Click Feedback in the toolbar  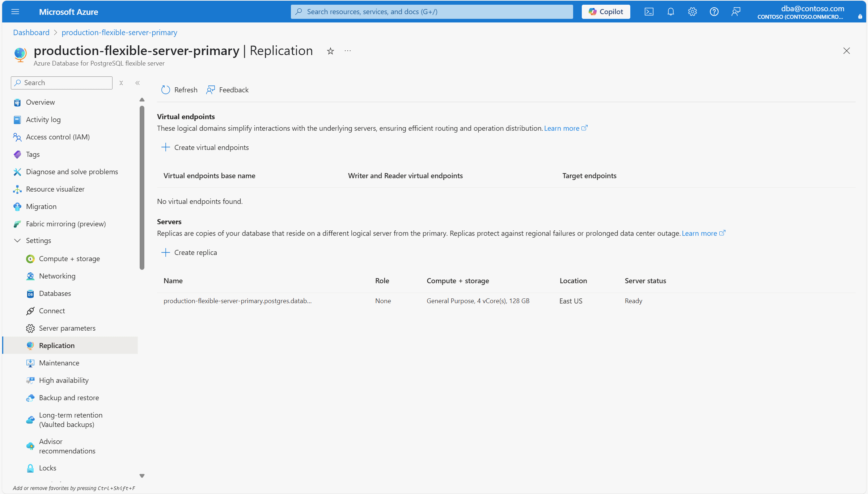tap(228, 90)
